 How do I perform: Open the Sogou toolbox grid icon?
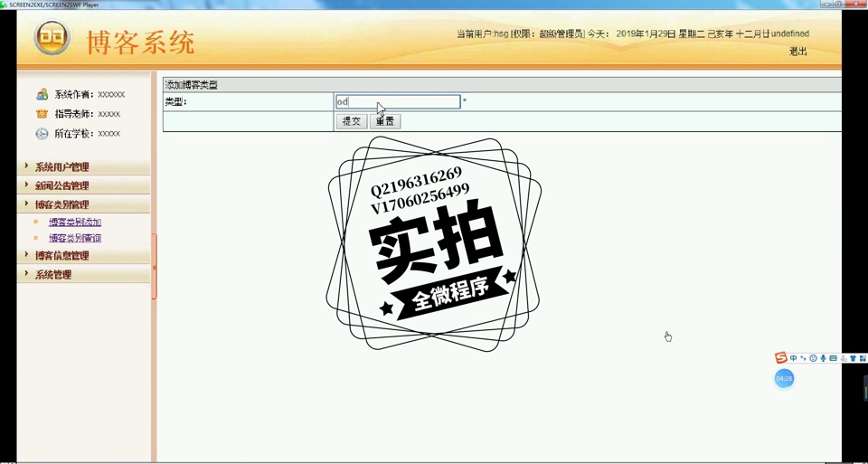863,358
